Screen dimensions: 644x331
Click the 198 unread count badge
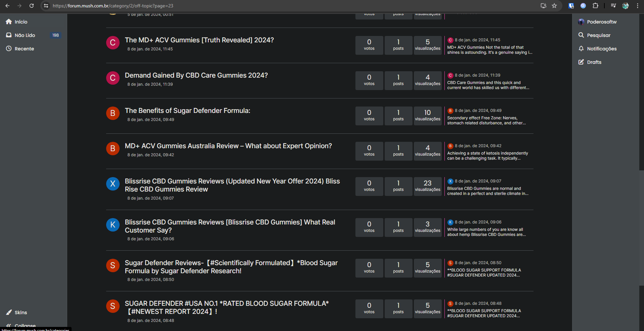(55, 35)
